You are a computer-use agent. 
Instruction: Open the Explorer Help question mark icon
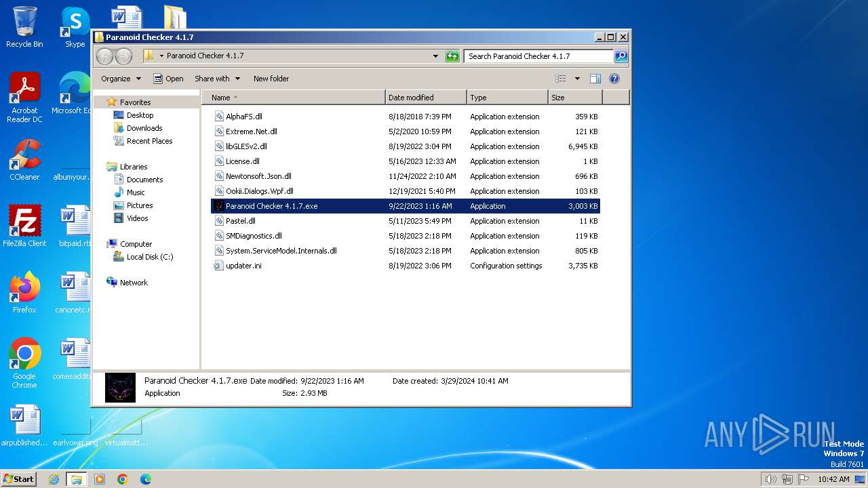(614, 79)
